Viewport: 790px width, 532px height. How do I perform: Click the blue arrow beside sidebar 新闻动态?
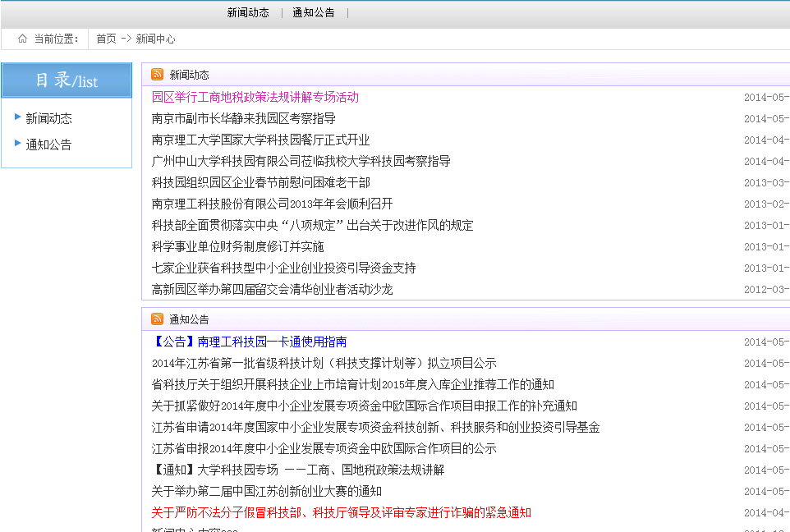click(x=18, y=117)
